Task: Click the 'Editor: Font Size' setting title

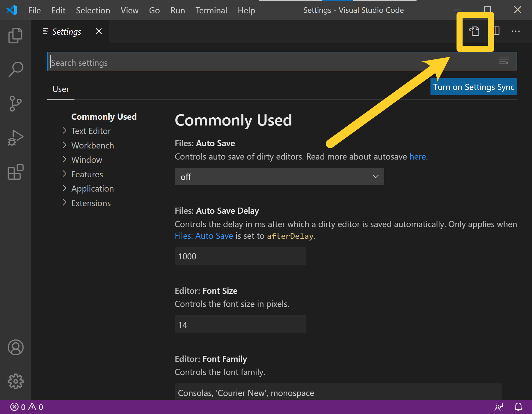Action: 206,291
